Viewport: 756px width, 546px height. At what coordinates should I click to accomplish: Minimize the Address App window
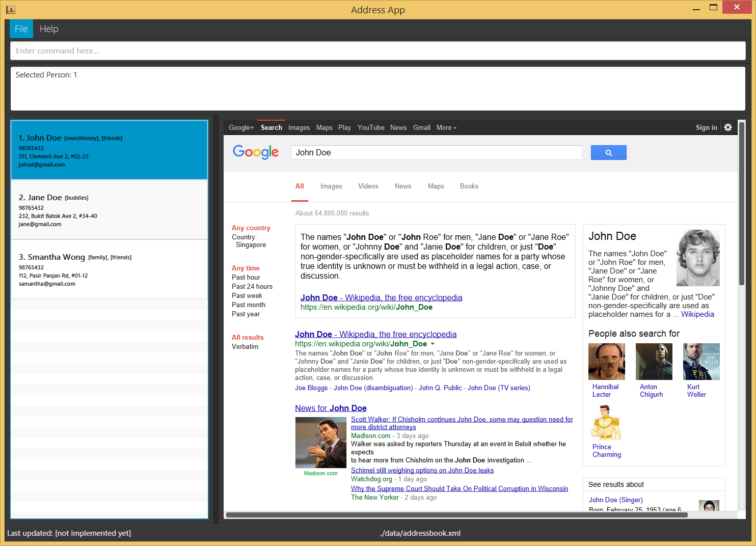(697, 8)
